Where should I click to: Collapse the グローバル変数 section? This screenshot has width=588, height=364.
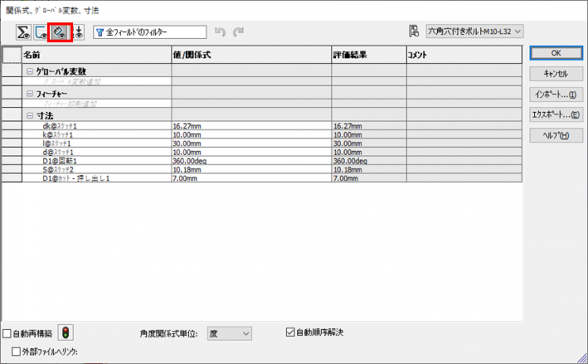(30, 72)
